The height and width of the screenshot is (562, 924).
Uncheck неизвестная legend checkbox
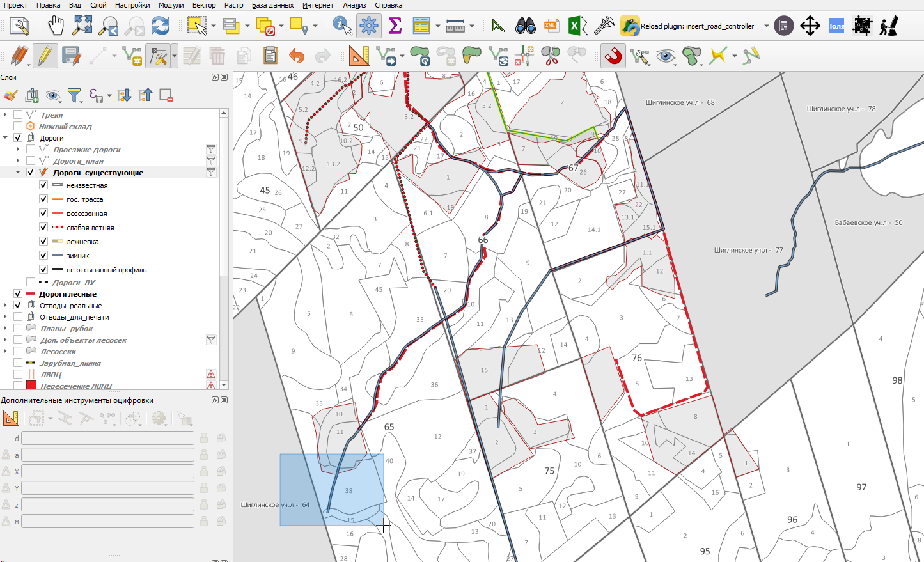point(43,185)
